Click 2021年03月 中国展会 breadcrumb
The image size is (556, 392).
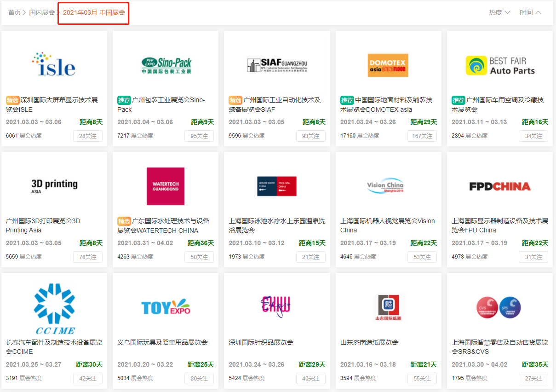(94, 12)
